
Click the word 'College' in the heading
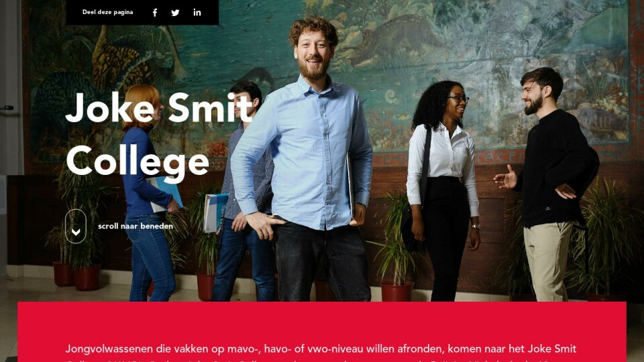click(x=138, y=162)
